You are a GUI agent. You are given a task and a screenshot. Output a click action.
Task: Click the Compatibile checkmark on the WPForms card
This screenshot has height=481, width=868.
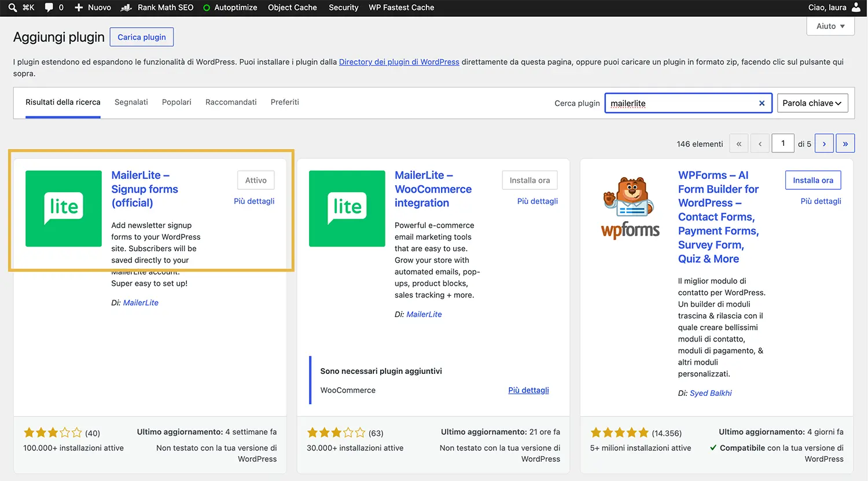[x=713, y=448]
